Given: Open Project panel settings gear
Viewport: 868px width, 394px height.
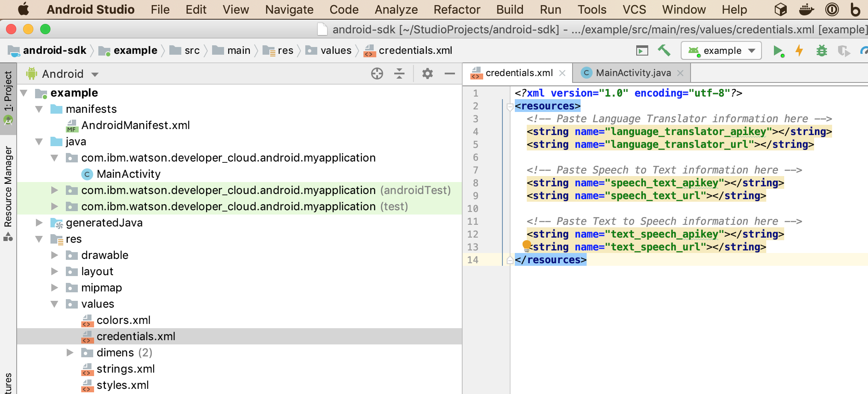Looking at the screenshot, I should (x=427, y=74).
